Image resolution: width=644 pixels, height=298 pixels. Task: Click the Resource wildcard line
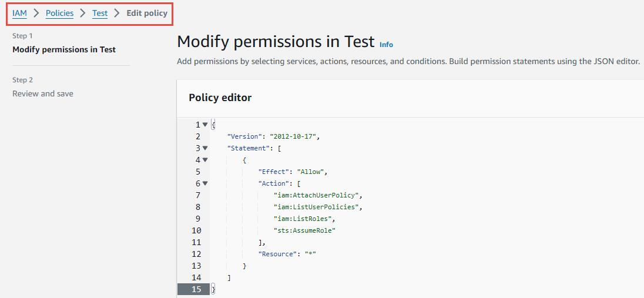[x=287, y=254]
